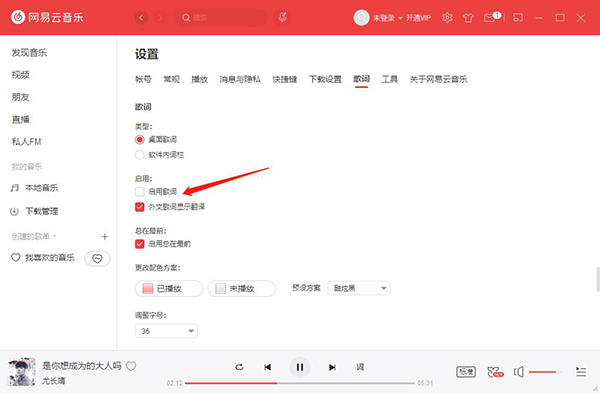Open the font size 36 dropdown
Screen dimensions: 600x393
point(166,331)
